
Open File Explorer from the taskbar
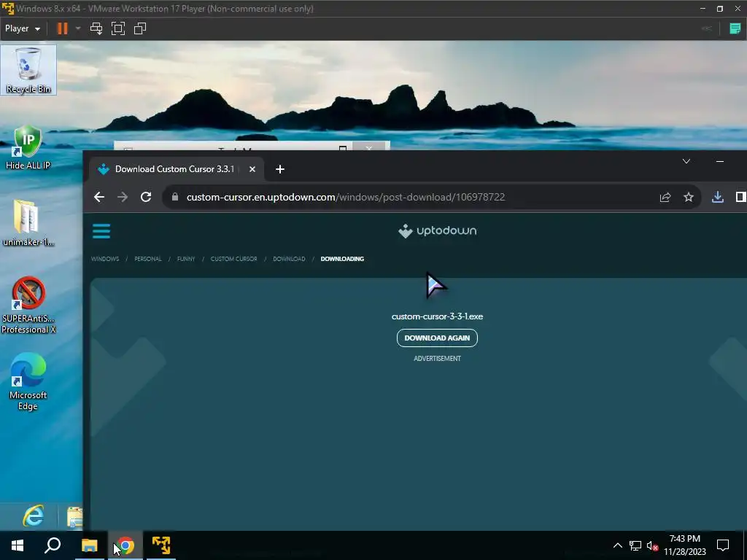click(x=89, y=545)
